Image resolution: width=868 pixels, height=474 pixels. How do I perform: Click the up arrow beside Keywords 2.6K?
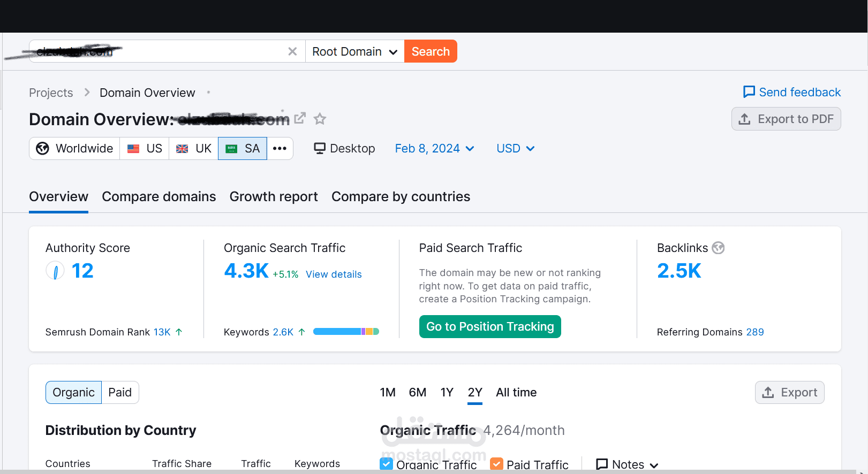coord(301,332)
